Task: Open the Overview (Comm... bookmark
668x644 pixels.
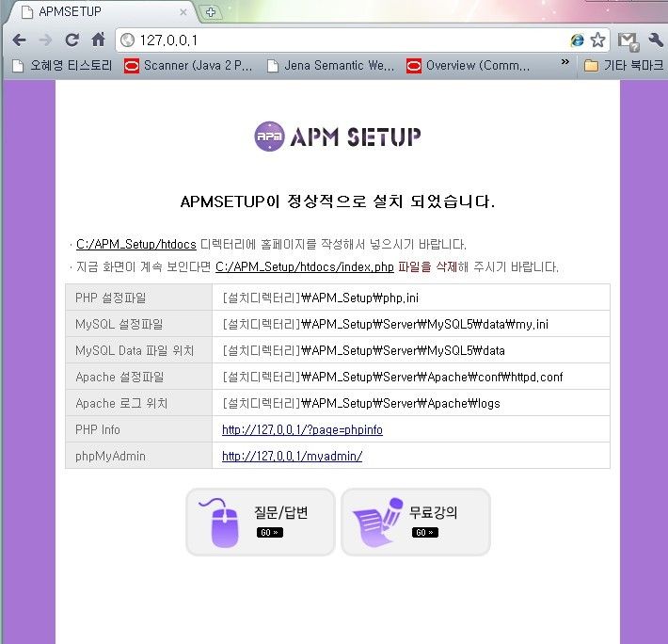Action: [468, 65]
